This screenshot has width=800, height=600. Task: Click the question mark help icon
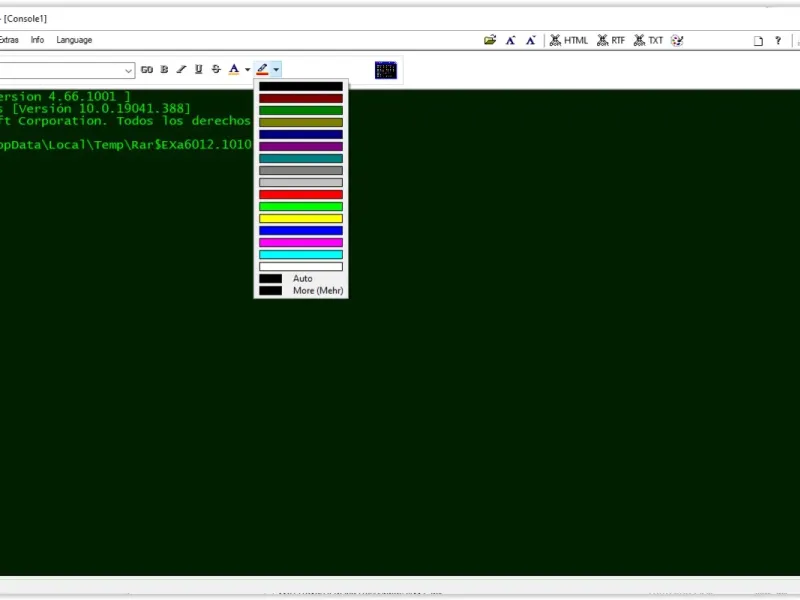(x=777, y=41)
